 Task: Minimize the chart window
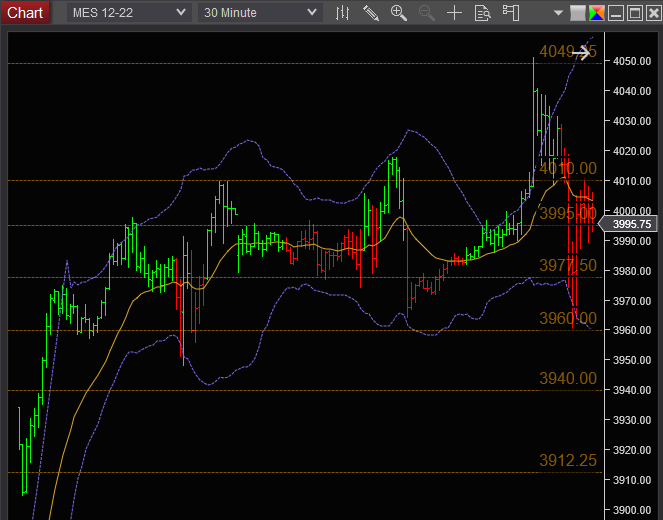[616, 13]
